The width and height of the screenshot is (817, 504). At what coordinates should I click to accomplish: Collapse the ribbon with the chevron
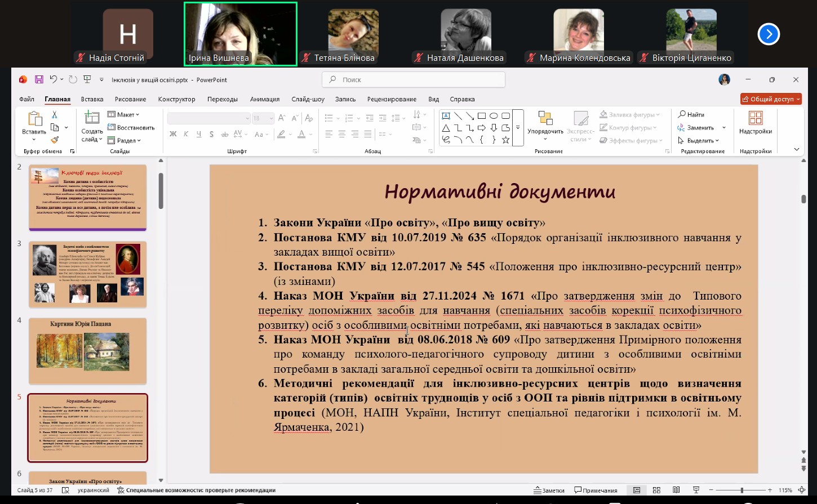point(796,149)
